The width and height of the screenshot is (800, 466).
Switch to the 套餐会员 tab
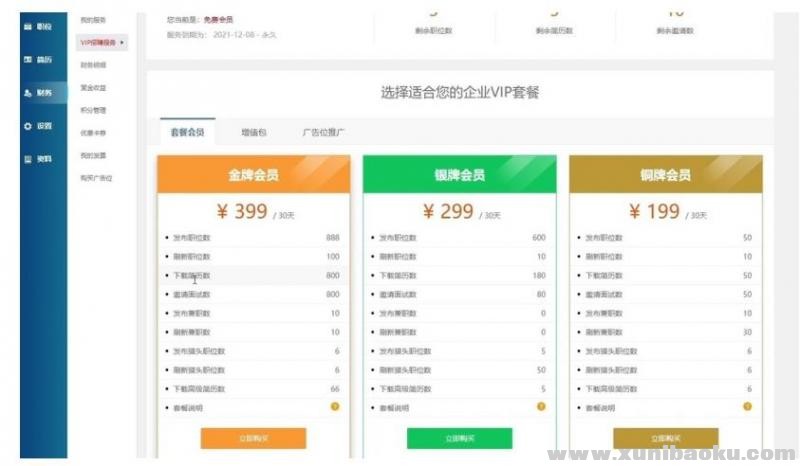(x=187, y=132)
